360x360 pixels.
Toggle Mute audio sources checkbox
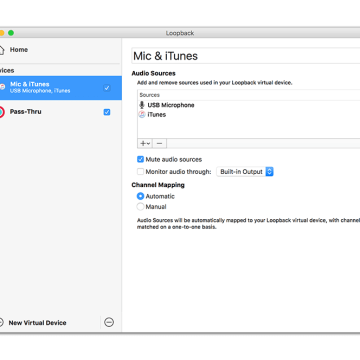click(x=140, y=159)
